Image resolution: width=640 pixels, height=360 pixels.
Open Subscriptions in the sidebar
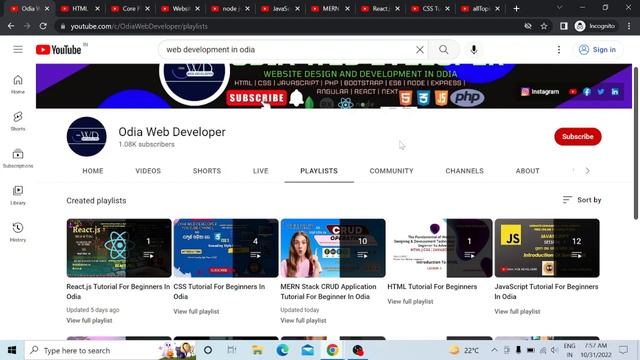pyautogui.click(x=18, y=158)
